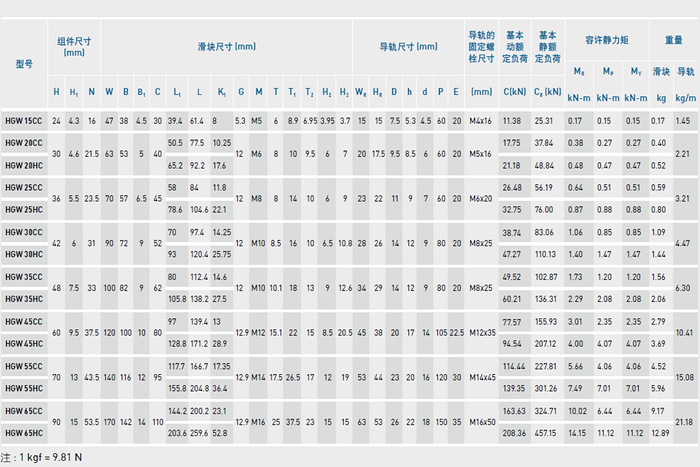
Task: Click the length value 259.6
Action: tap(199, 433)
